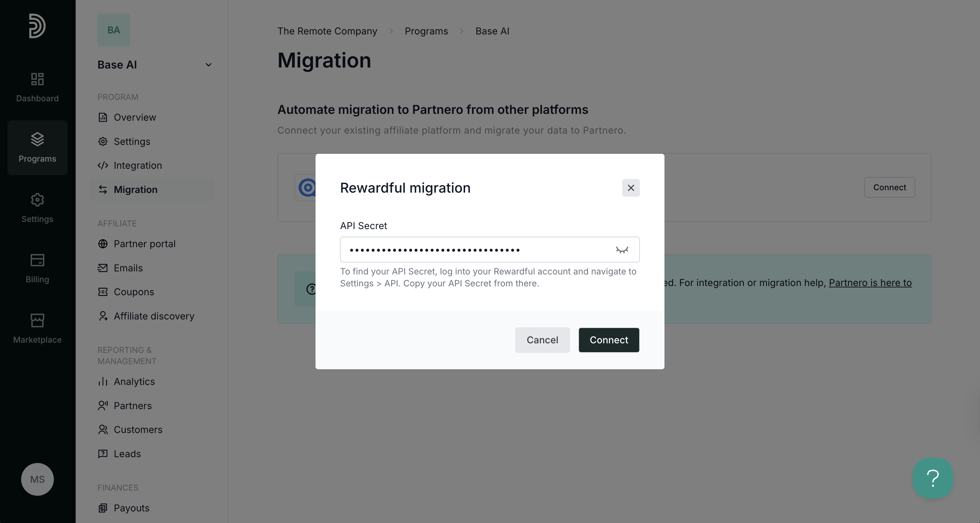
Task: Click the Partnero logo icon
Action: tap(37, 26)
